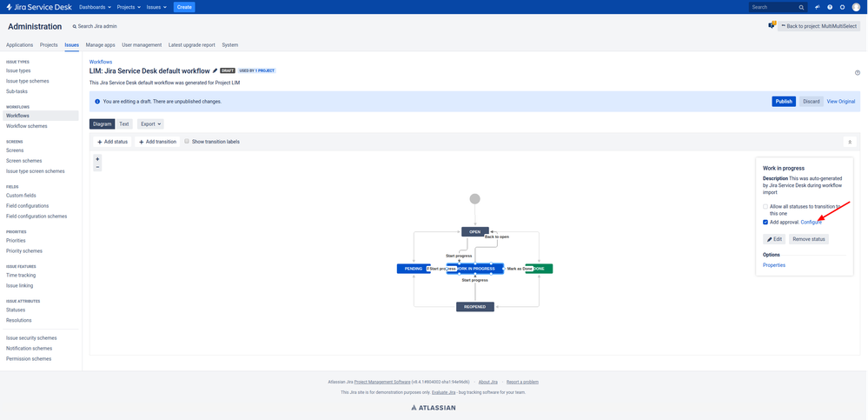Open Issue type schemes in the sidebar

coord(28,81)
